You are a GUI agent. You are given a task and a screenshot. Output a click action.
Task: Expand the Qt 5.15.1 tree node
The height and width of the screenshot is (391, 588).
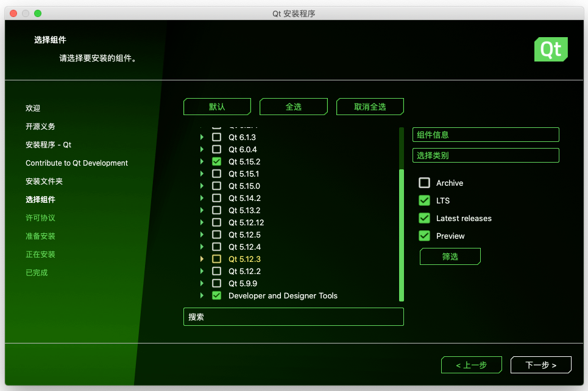[x=202, y=174]
